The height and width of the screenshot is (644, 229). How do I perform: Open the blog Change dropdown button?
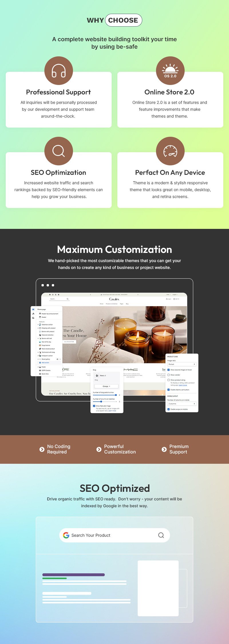click(x=106, y=386)
